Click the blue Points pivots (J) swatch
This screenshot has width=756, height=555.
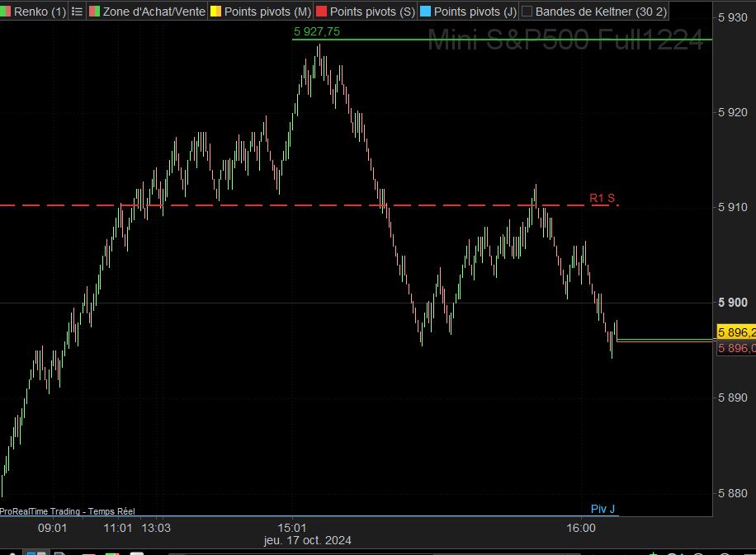(425, 11)
